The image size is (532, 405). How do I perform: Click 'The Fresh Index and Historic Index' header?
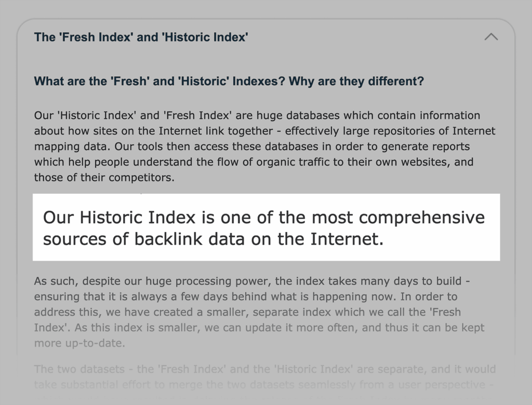(x=141, y=37)
